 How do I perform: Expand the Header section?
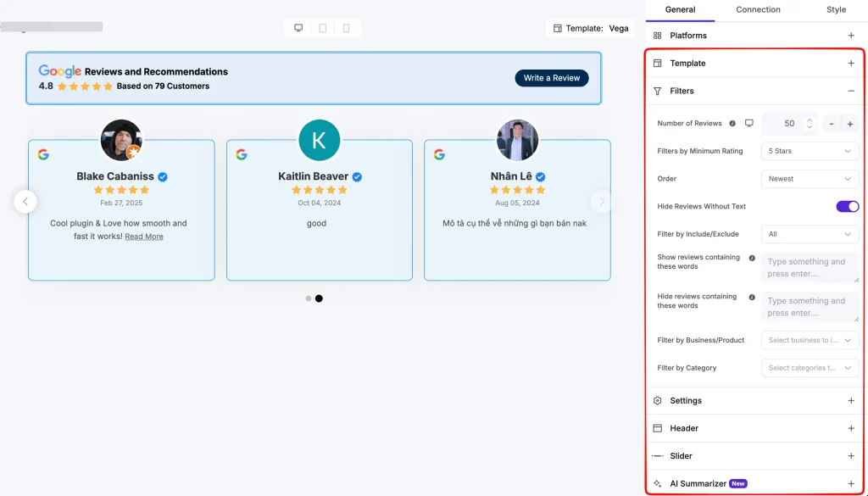click(851, 428)
